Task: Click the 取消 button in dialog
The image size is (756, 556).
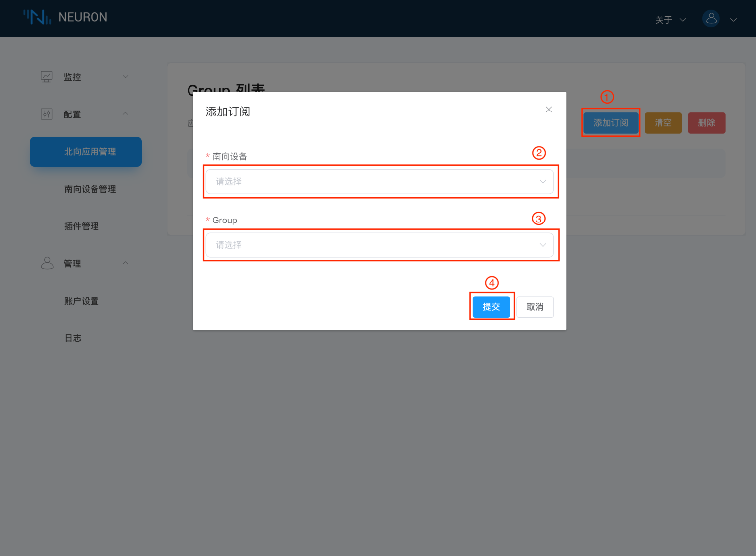Action: (535, 307)
